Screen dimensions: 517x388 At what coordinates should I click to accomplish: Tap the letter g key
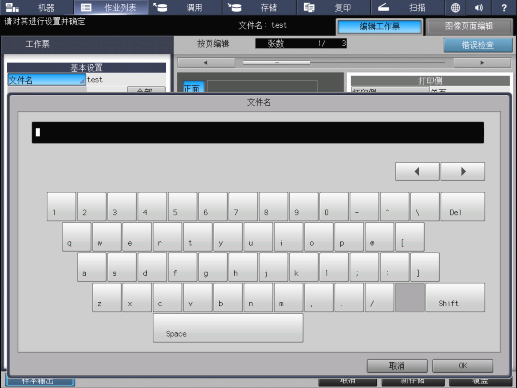(x=213, y=267)
